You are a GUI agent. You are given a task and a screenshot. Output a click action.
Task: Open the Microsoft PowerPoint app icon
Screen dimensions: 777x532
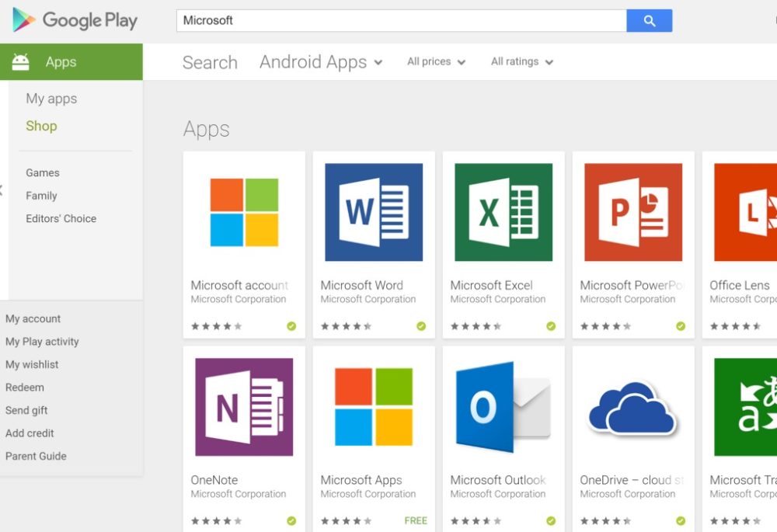coord(633,212)
